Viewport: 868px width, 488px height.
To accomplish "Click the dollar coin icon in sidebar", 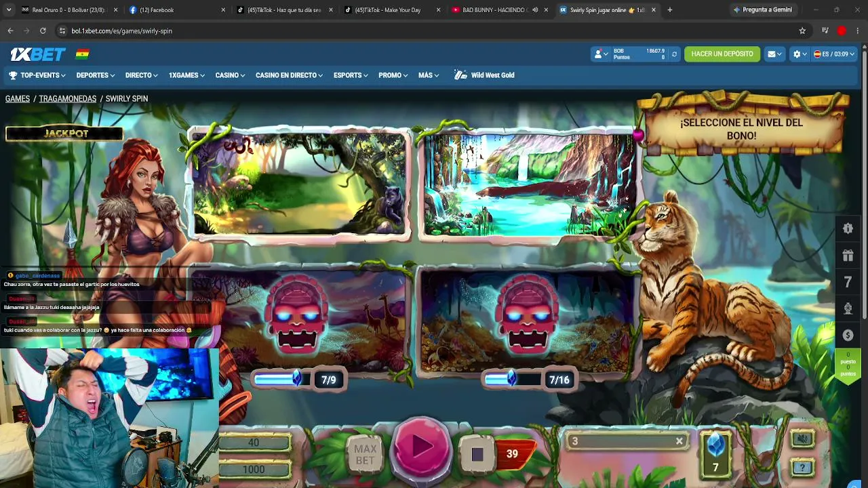I will click(x=848, y=335).
